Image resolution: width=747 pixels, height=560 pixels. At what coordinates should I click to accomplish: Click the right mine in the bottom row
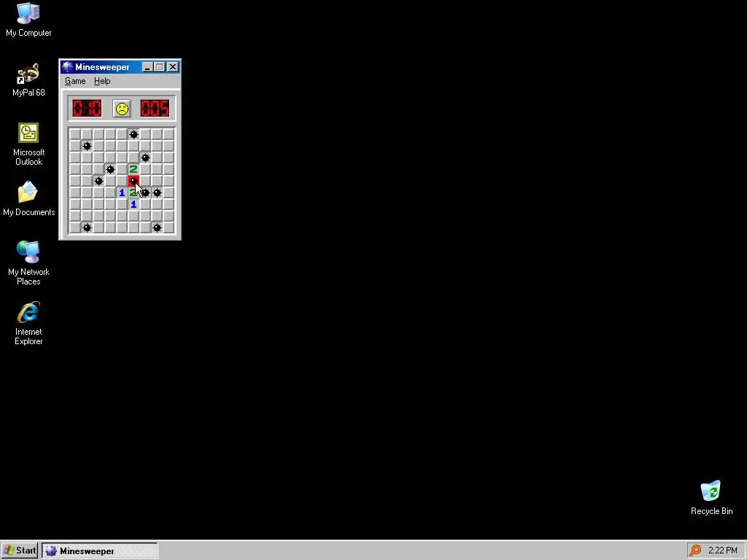tap(157, 227)
